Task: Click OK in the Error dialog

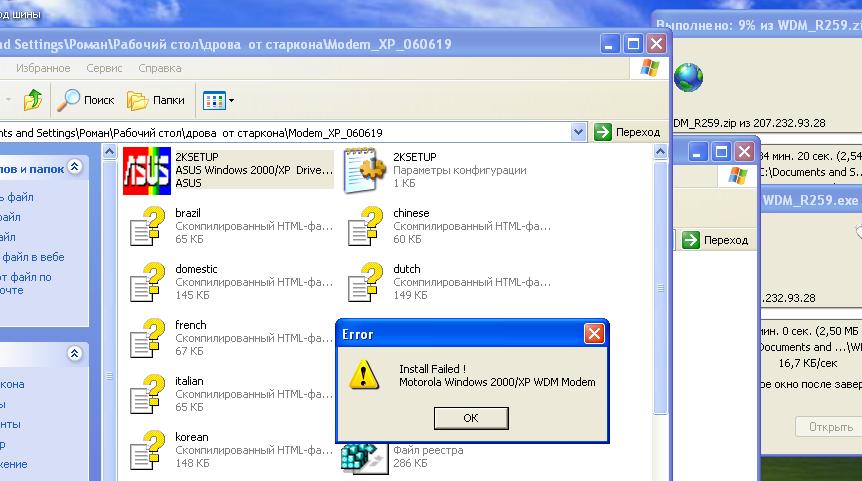Action: click(471, 418)
